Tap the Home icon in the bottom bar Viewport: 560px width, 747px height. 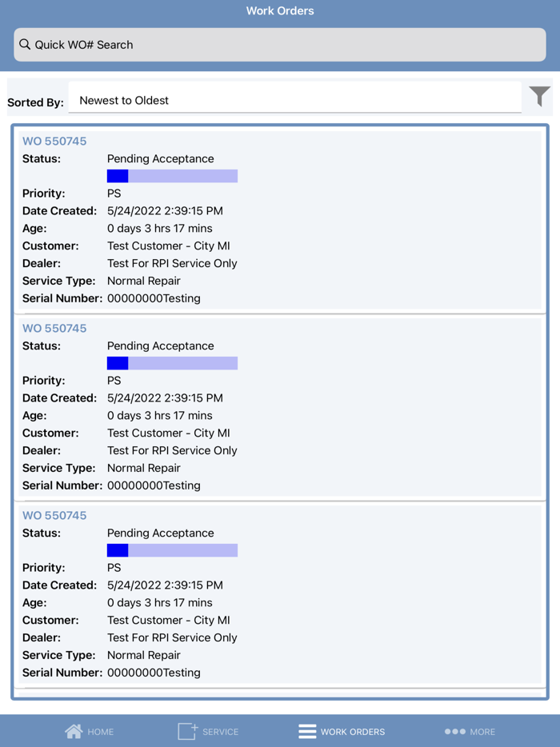(75, 731)
